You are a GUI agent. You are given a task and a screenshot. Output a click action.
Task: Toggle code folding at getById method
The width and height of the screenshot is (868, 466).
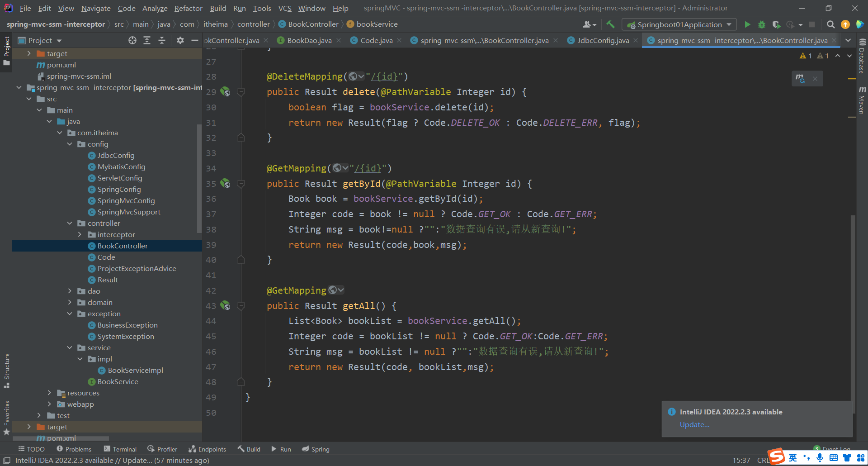(x=241, y=184)
